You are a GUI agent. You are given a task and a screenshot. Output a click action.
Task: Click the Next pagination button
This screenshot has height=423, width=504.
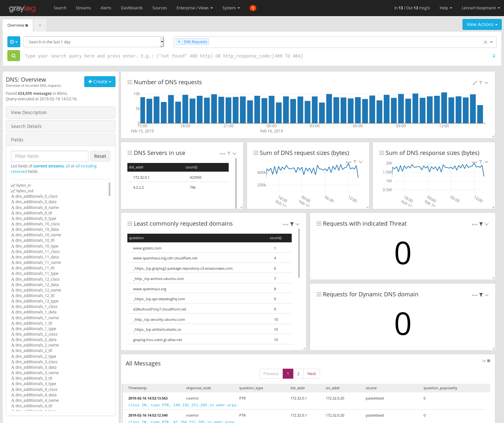point(312,373)
